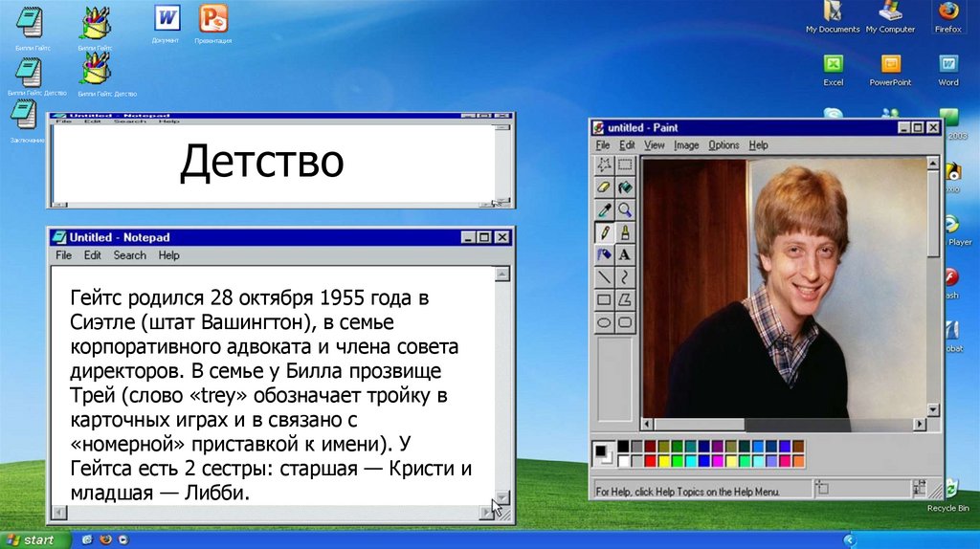The width and height of the screenshot is (980, 549).
Task: Click Paint's vertical scrollbar up arrow
Action: click(932, 164)
